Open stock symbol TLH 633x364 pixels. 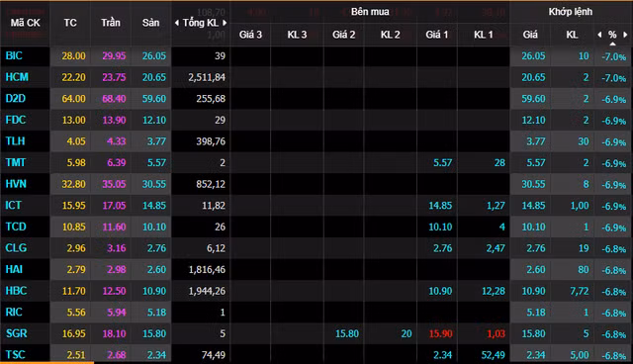click(15, 141)
